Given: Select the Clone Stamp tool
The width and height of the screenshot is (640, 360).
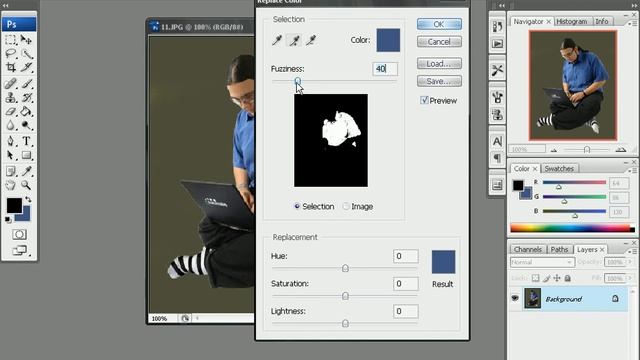Looking at the screenshot, I should (x=11, y=98).
